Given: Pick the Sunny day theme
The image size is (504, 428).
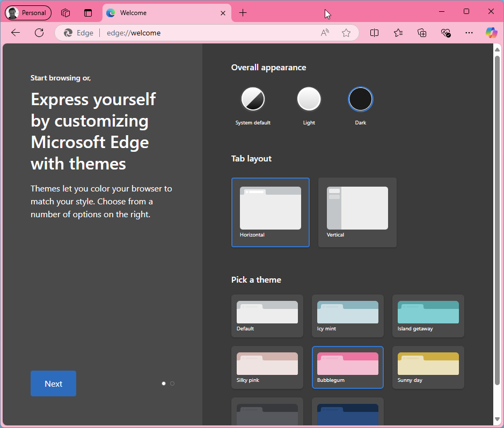Looking at the screenshot, I should 428,367.
